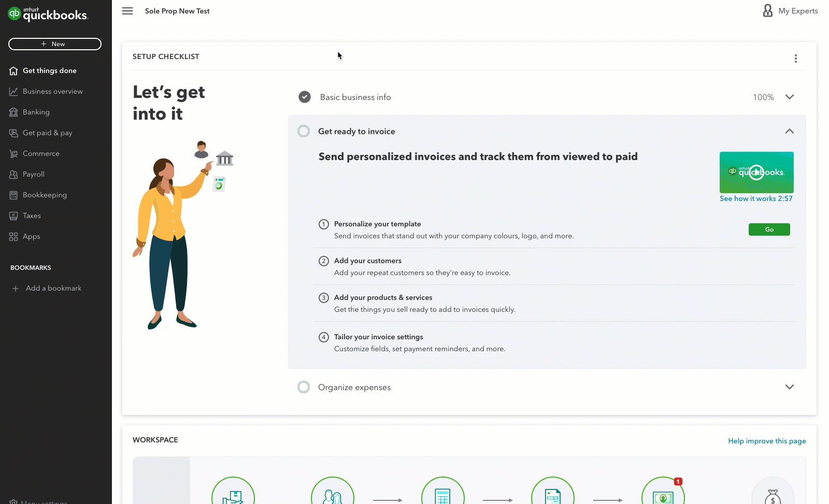Click the Banking sidebar icon
829x504 pixels.
[x=13, y=112]
